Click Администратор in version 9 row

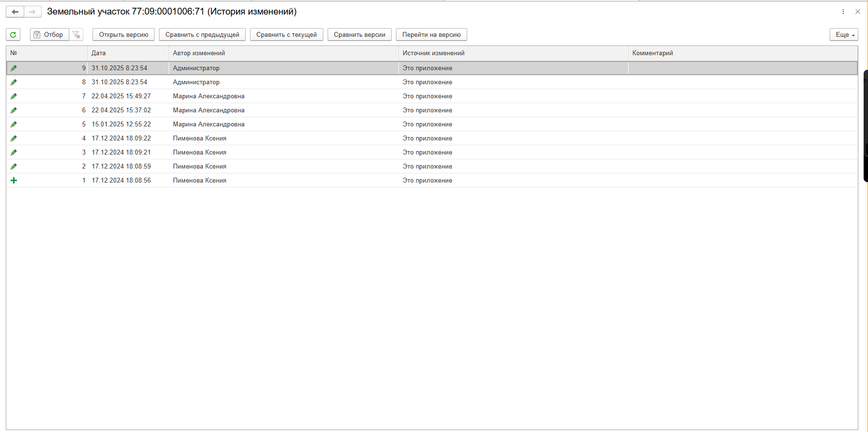coord(196,68)
